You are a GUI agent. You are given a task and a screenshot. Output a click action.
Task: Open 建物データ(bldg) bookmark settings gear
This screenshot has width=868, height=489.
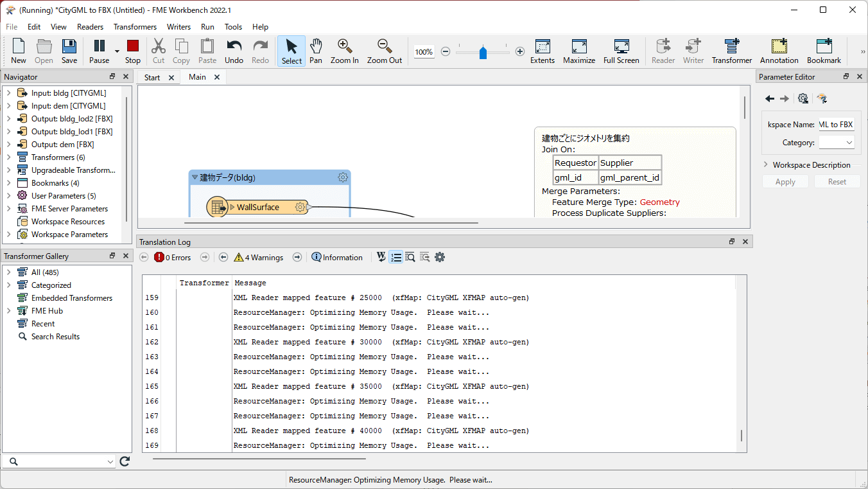click(x=343, y=177)
